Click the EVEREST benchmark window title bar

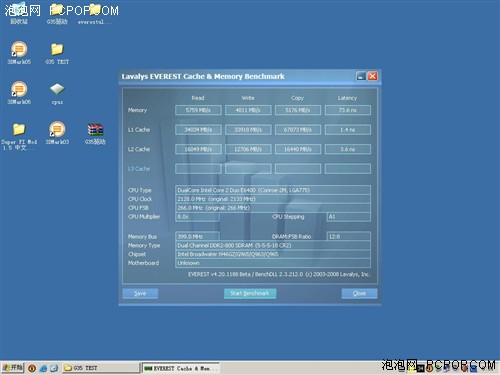pyautogui.click(x=237, y=76)
